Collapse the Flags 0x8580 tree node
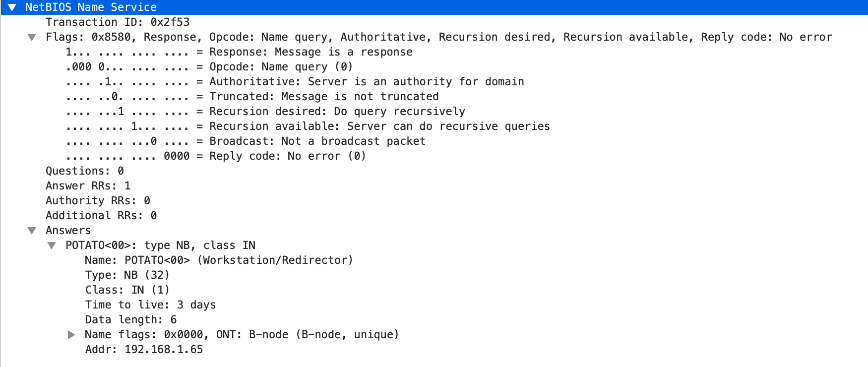The image size is (868, 367). (x=32, y=37)
